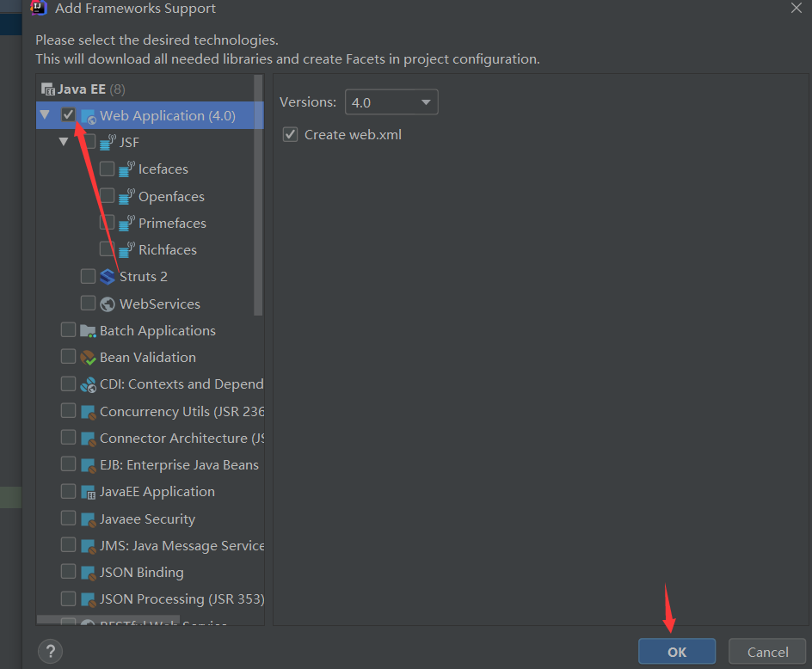
Task: Check the JSON Binding checkbox
Action: 68,571
